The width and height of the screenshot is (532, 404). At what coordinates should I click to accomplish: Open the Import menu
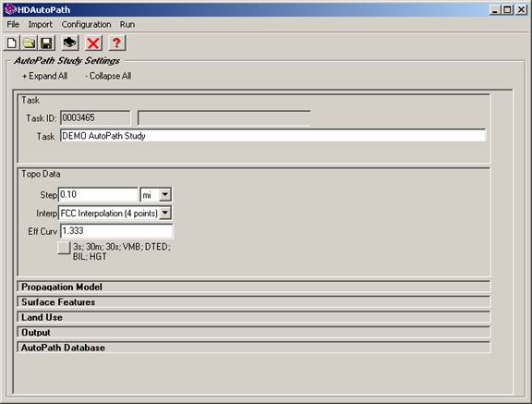[x=40, y=25]
